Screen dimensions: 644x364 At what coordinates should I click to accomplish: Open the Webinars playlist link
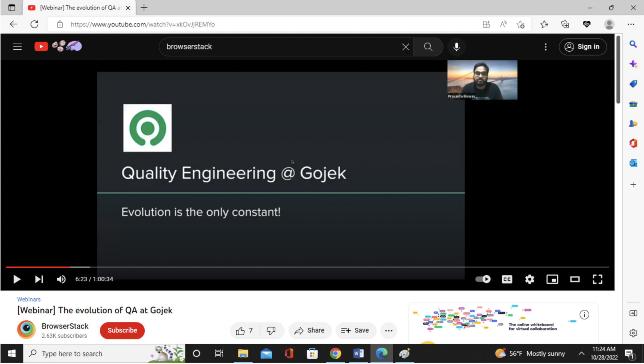(29, 299)
